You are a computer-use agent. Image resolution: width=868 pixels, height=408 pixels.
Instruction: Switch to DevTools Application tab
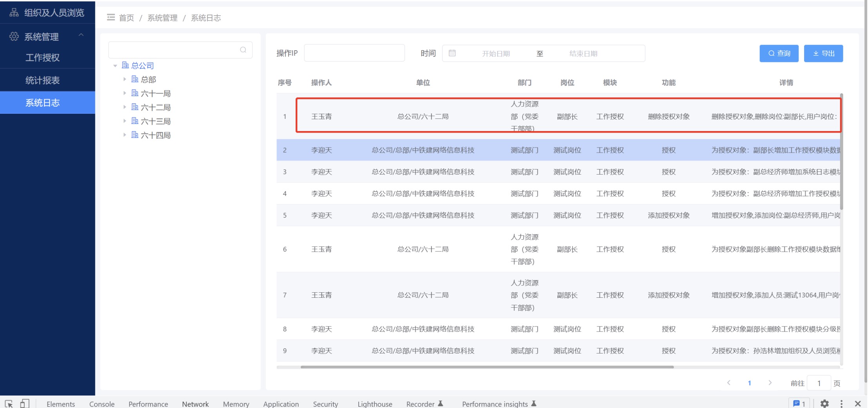pos(281,404)
